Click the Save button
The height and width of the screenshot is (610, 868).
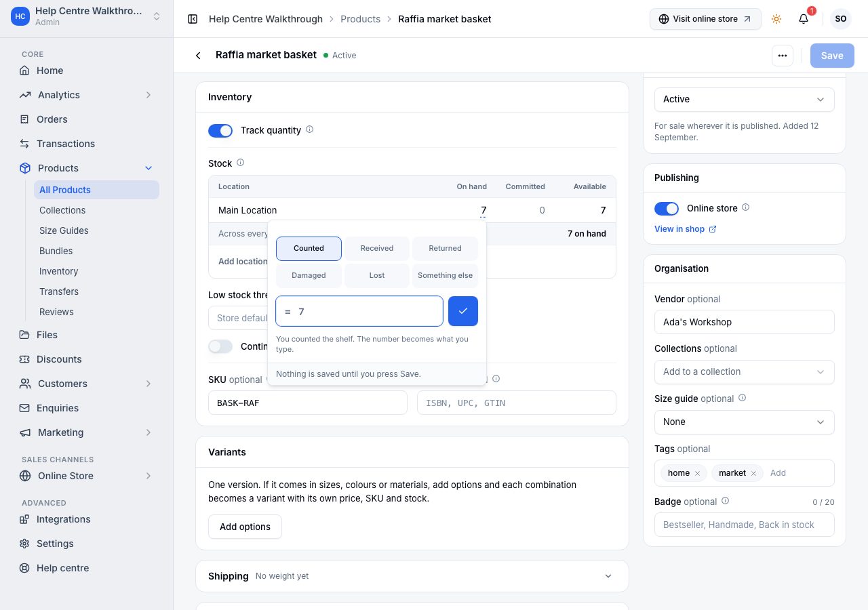[x=832, y=56]
